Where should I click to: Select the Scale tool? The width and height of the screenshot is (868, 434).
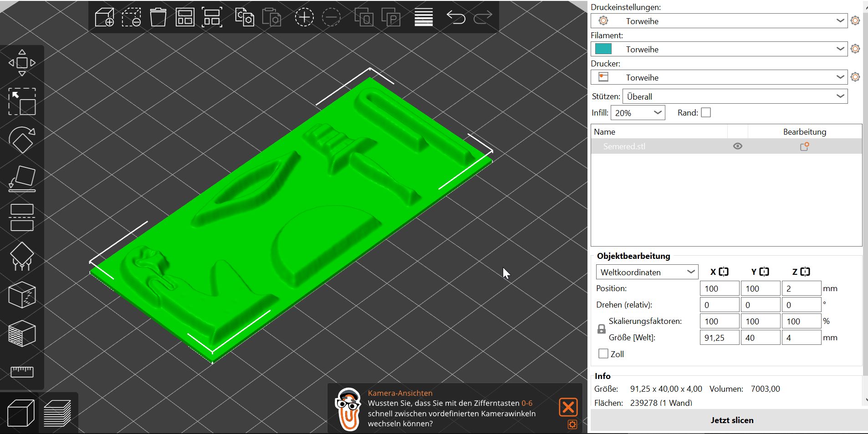point(22,101)
